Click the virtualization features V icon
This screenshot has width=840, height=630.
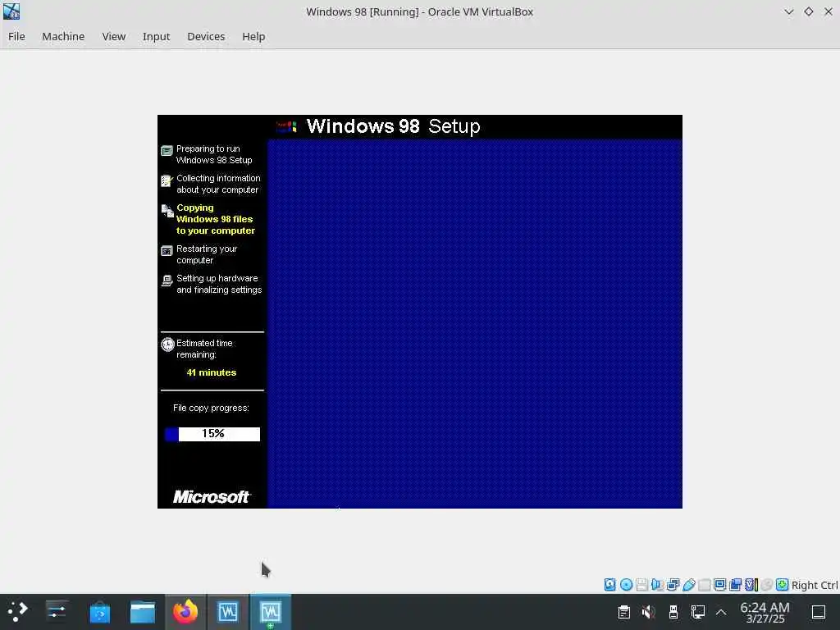[751, 584]
